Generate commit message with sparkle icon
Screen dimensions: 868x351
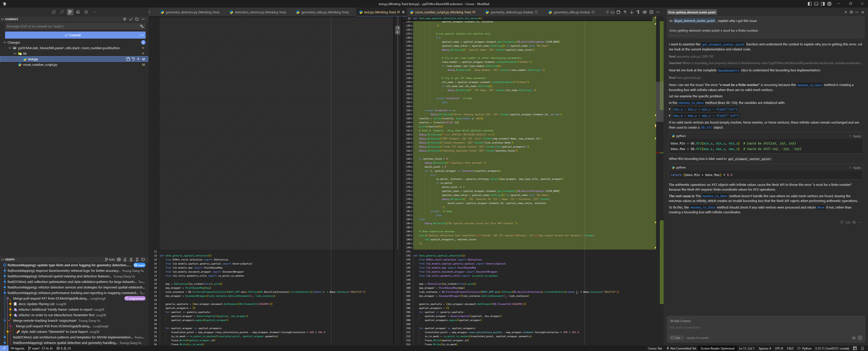[x=142, y=26]
